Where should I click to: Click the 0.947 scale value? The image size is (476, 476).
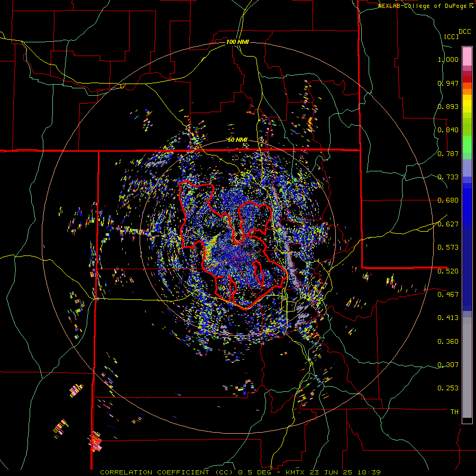tap(448, 83)
